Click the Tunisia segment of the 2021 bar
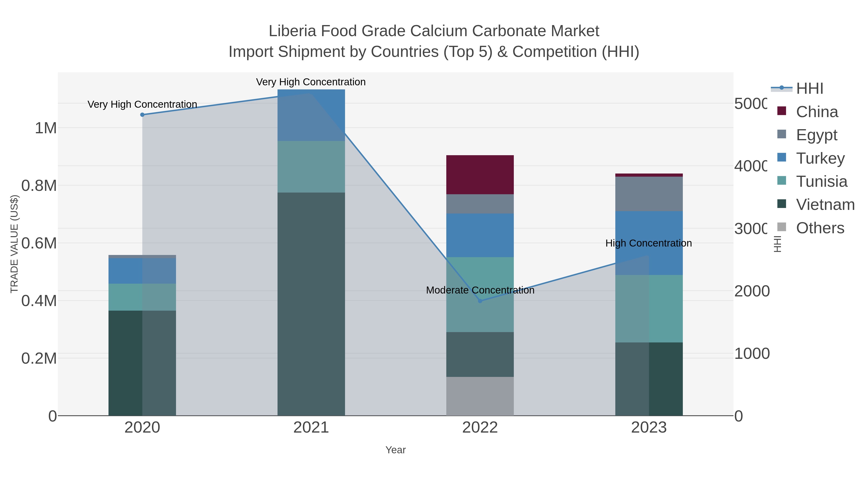 (311, 167)
